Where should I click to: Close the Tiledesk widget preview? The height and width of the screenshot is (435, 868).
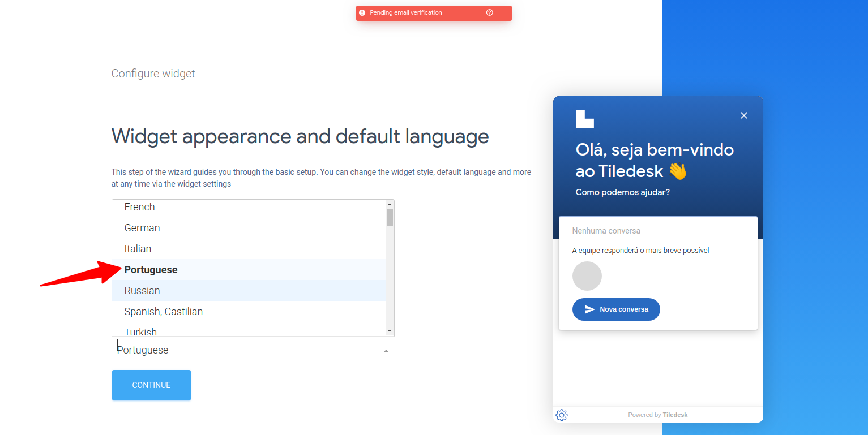744,115
